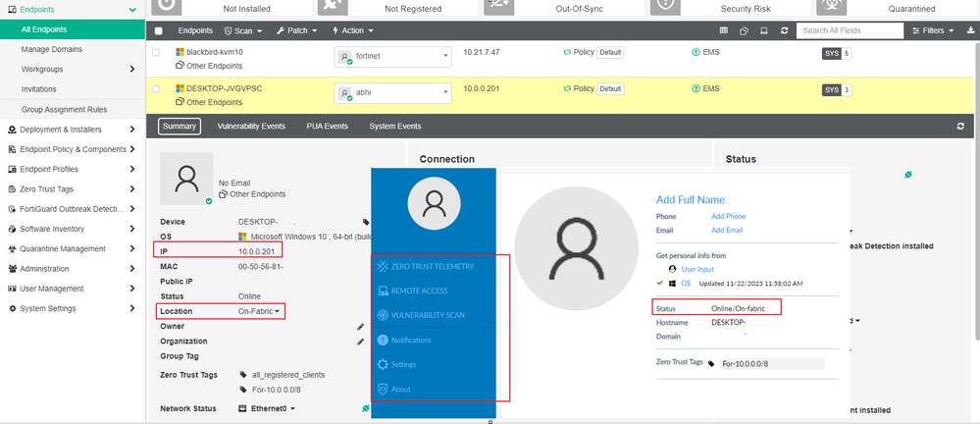Check the blackbird-kvm10 row checkbox
The height and width of the screenshot is (424, 980).
click(156, 53)
